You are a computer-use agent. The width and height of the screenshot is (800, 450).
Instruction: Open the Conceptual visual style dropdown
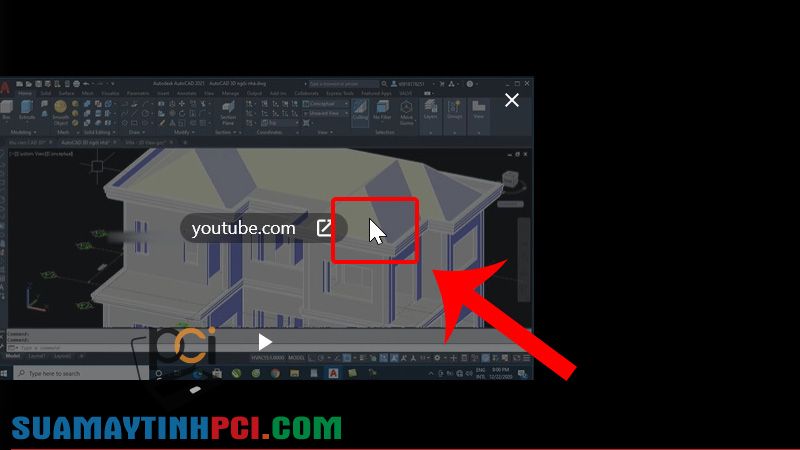click(326, 104)
